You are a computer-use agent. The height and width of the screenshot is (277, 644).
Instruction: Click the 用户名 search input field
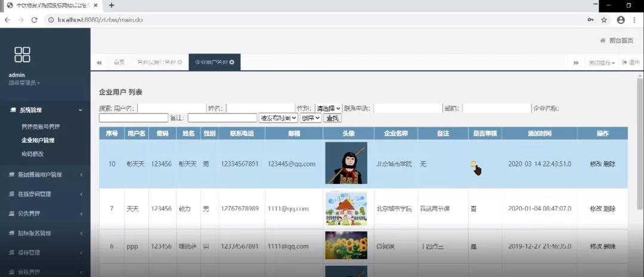(x=171, y=109)
